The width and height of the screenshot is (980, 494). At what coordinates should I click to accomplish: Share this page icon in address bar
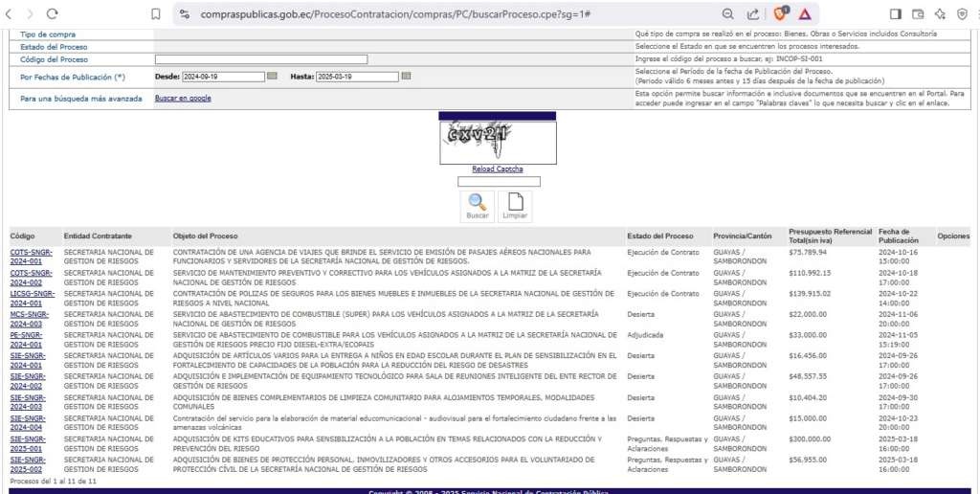(753, 13)
